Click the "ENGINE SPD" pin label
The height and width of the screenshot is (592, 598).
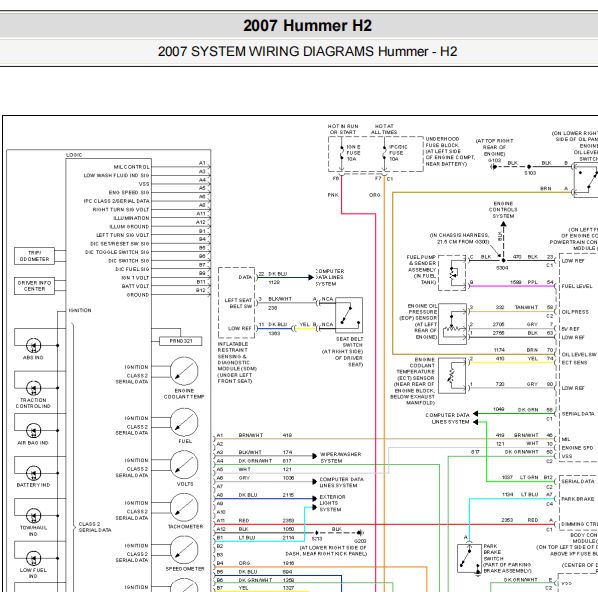pos(577,448)
